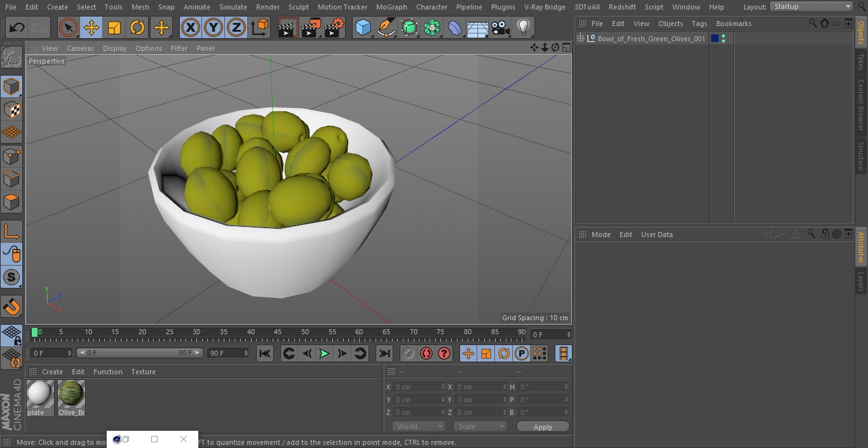The image size is (868, 448).
Task: Open Edit Render Settings
Action: [x=334, y=27]
